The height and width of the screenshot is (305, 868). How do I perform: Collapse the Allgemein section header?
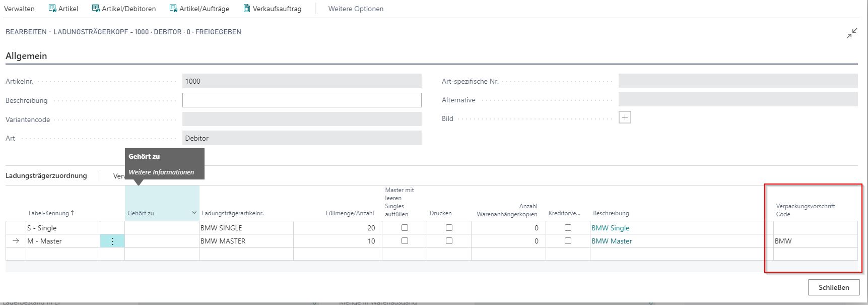[x=26, y=56]
